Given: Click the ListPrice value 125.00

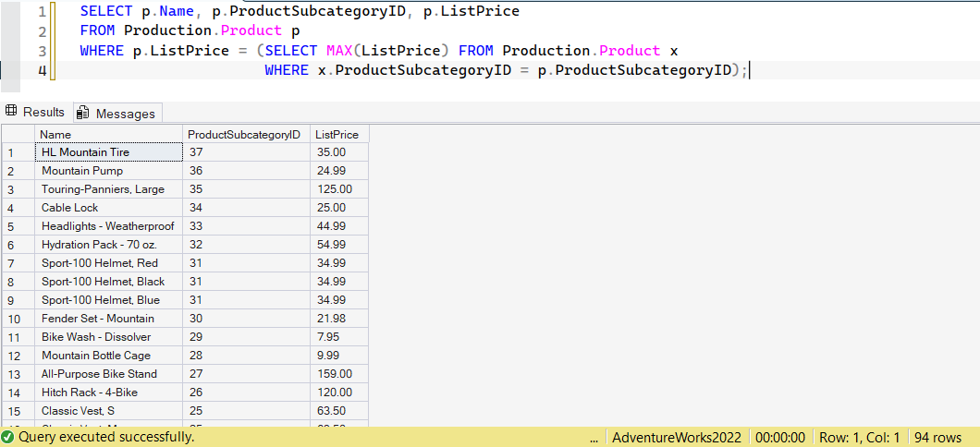Looking at the screenshot, I should coord(339,189).
